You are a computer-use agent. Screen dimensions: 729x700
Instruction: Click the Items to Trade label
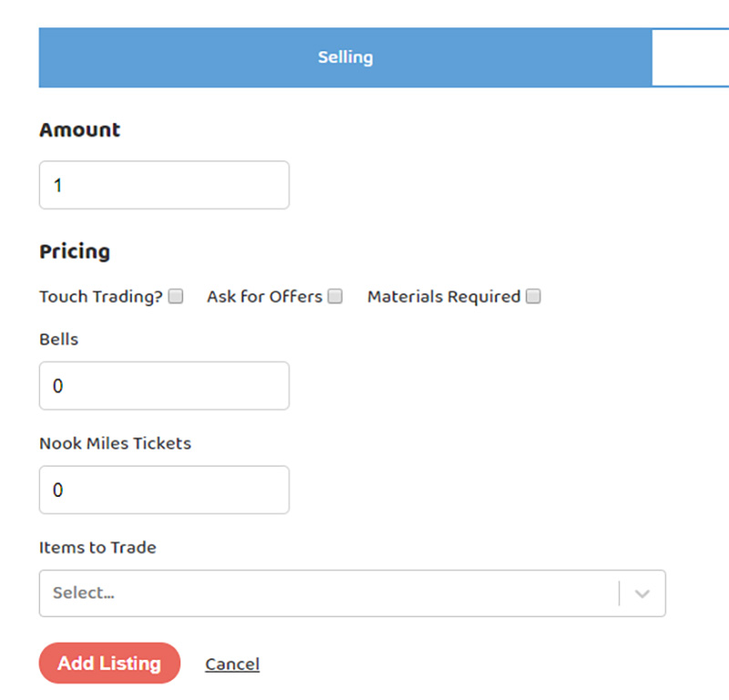click(98, 547)
